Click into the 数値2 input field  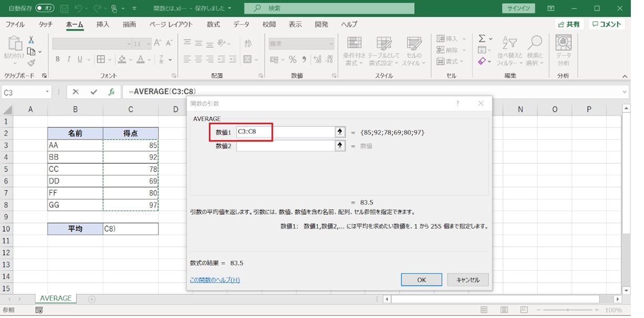point(286,146)
